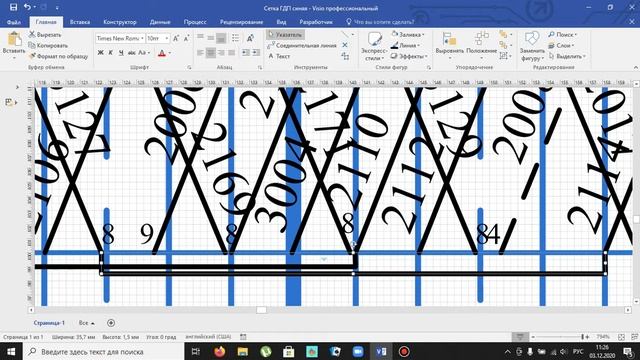Select the Указатель pointer tool
This screenshot has width=640, height=360.
click(x=285, y=35)
